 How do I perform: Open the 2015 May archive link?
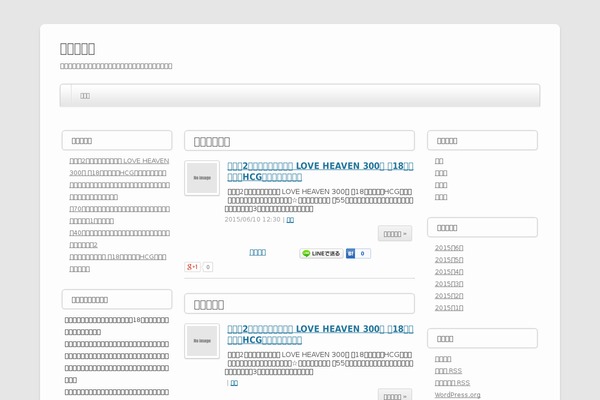coord(449,260)
